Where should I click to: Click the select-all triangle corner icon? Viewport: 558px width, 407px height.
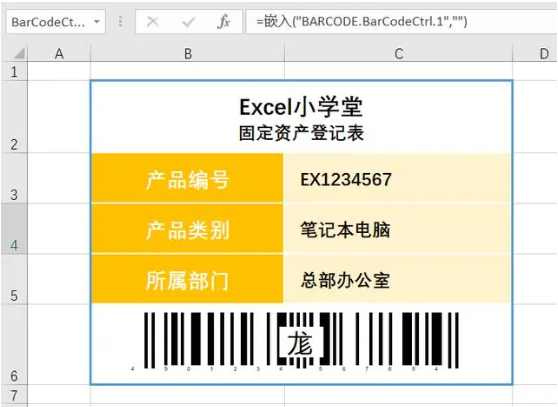(x=19, y=53)
